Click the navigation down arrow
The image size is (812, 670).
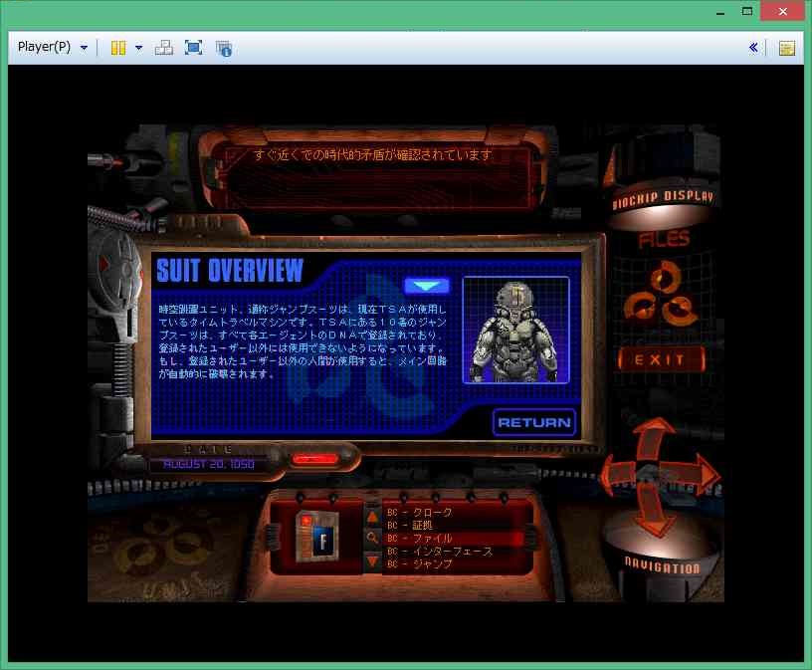click(655, 510)
